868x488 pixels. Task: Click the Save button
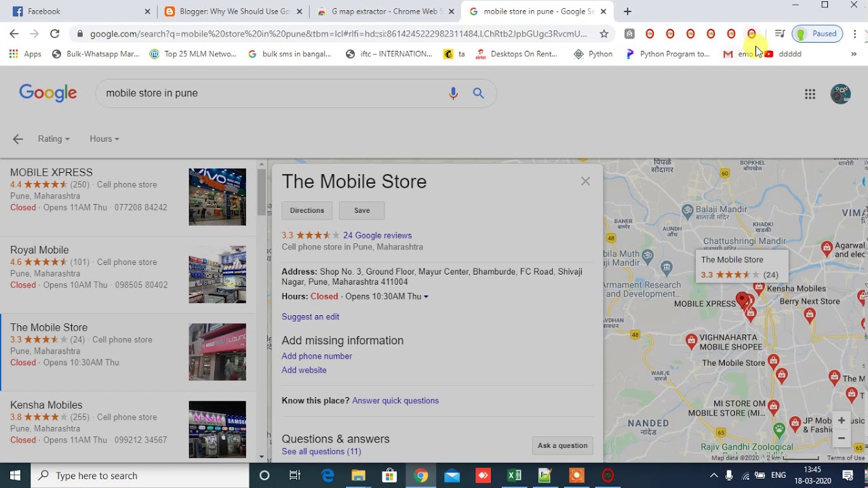pyautogui.click(x=362, y=211)
